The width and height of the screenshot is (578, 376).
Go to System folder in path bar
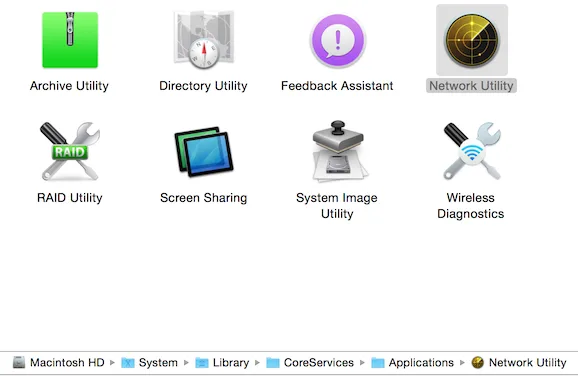[149, 363]
